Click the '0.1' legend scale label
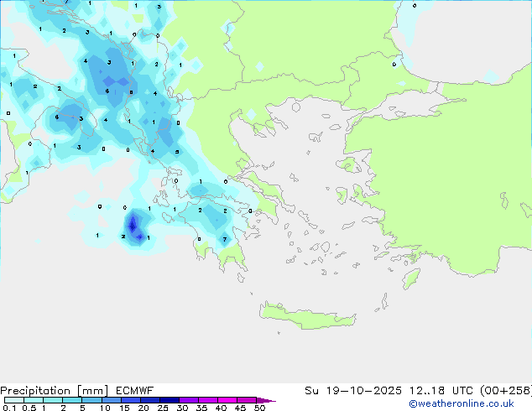 (x=9, y=408)
